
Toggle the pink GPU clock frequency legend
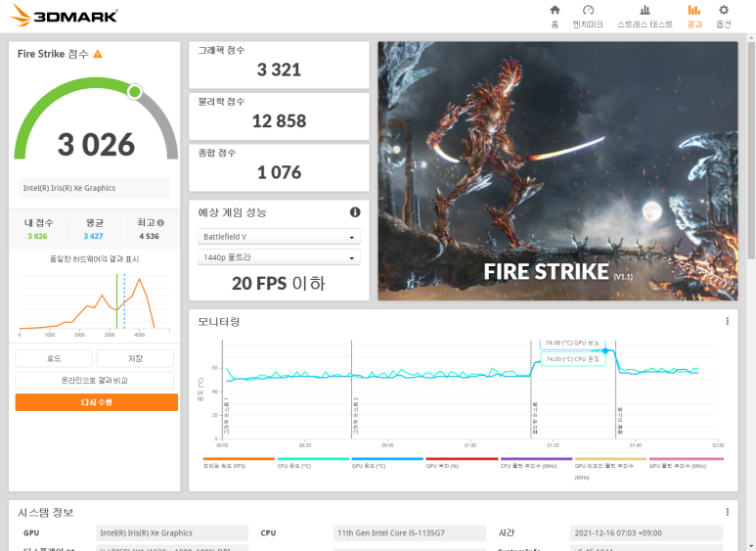(x=687, y=462)
